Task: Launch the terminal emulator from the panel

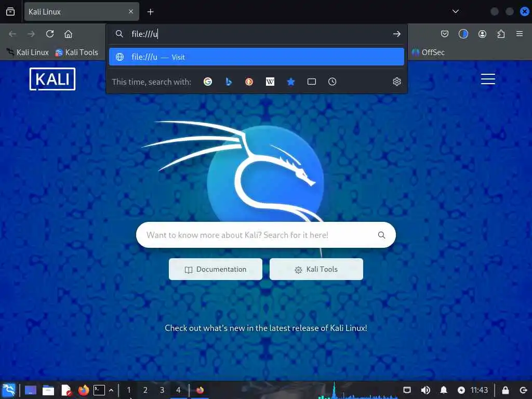Action: tap(99, 390)
